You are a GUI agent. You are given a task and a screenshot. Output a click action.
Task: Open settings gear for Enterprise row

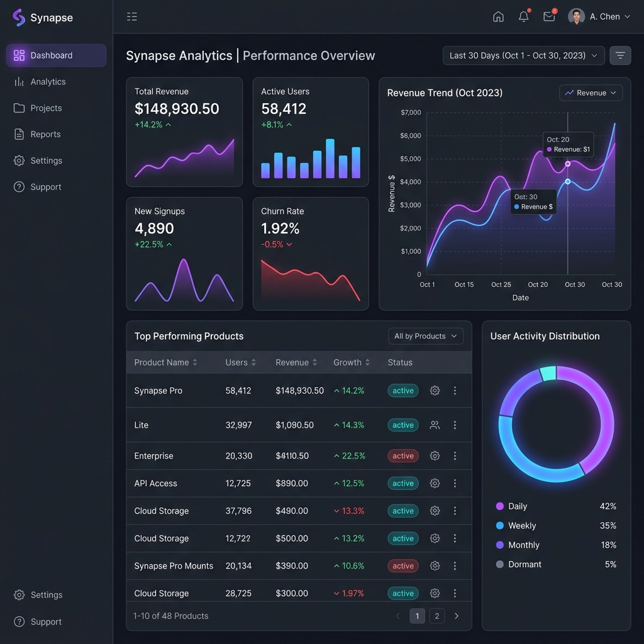435,456
